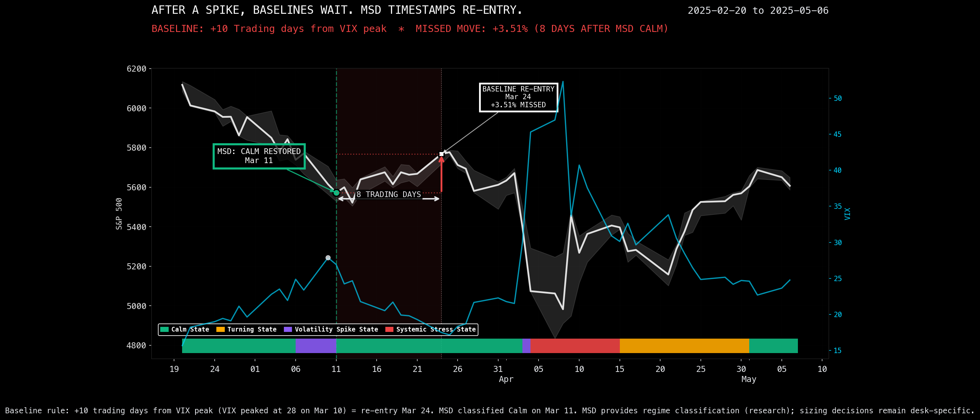This screenshot has width=980, height=420.
Task: Click the first purple volatility spike bar segment
Action: 315,346
